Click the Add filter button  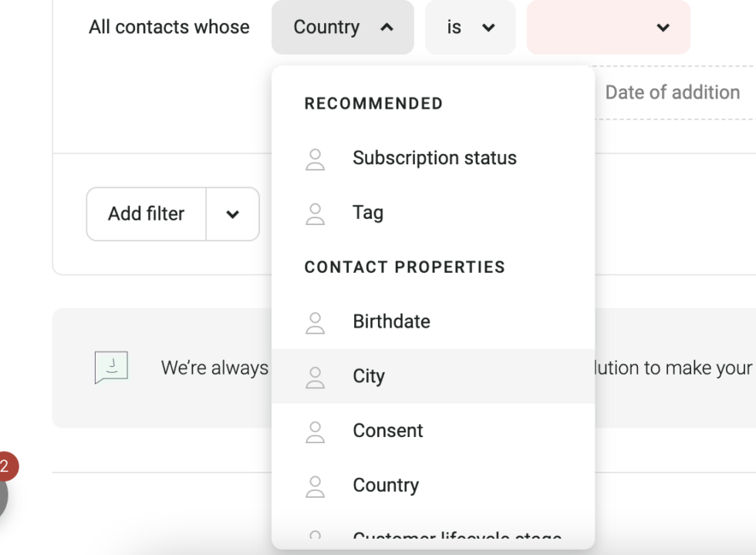(146, 214)
